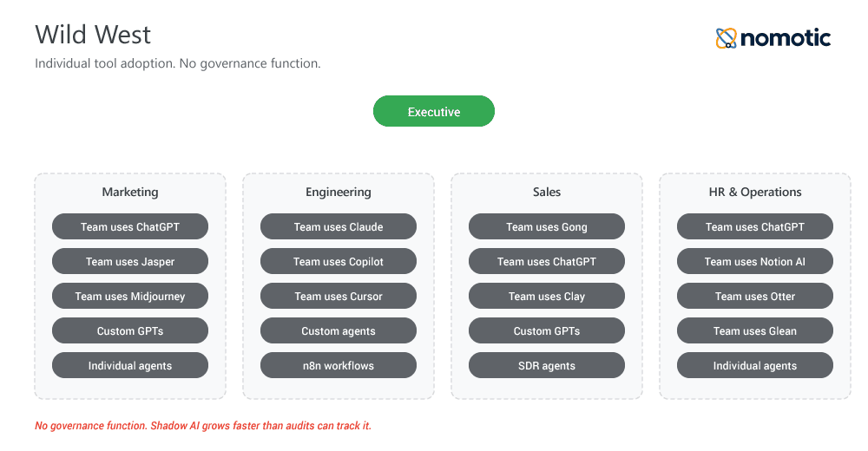The height and width of the screenshot is (451, 868).
Task: Select the Sales column heading
Action: (x=547, y=192)
